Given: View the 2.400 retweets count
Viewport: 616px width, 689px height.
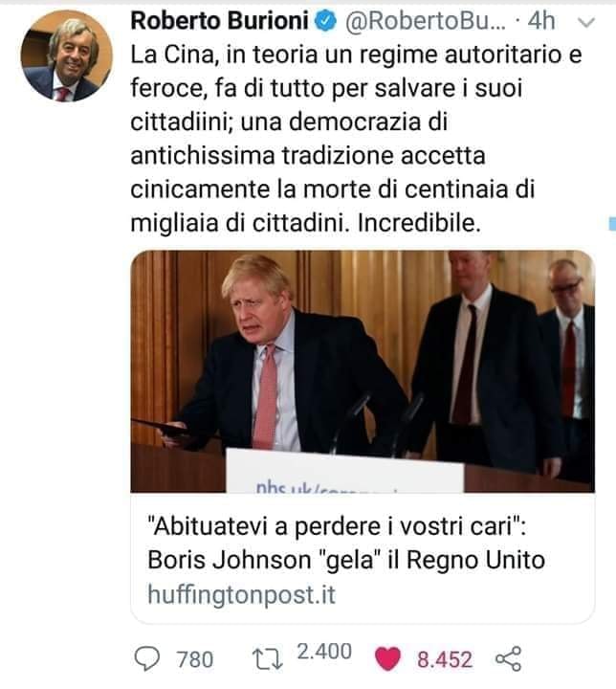Looking at the screenshot, I should click(324, 652).
